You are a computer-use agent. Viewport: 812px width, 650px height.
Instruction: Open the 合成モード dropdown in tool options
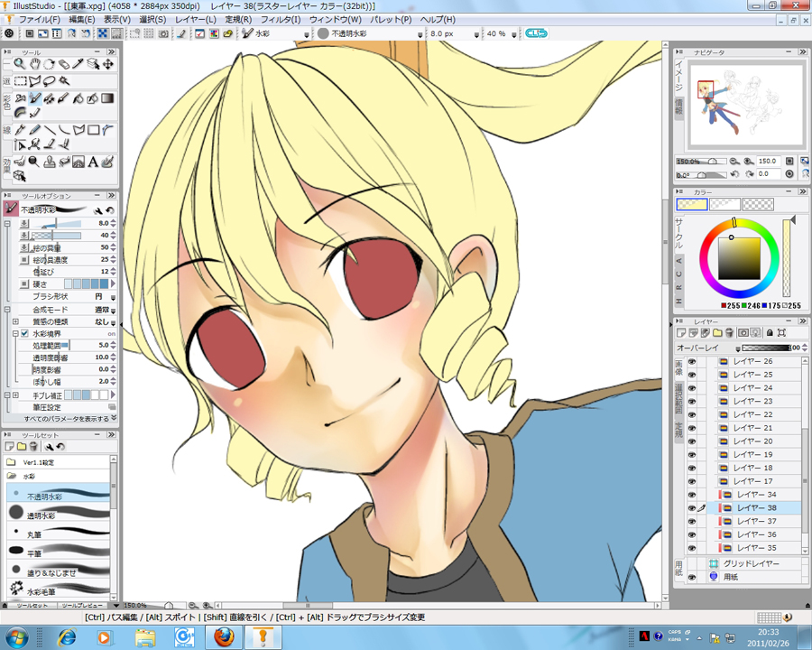tap(113, 310)
